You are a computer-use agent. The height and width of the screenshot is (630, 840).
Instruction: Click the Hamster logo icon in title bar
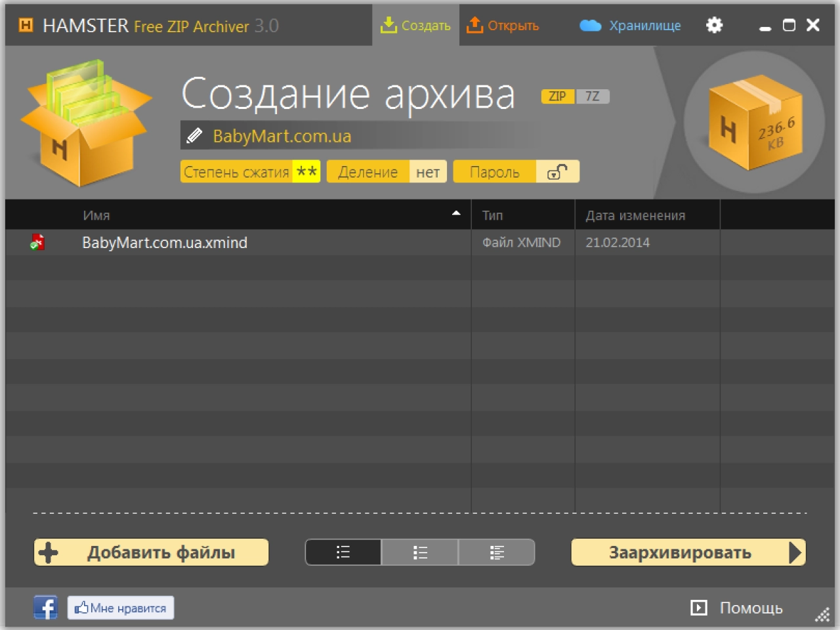tap(26, 25)
